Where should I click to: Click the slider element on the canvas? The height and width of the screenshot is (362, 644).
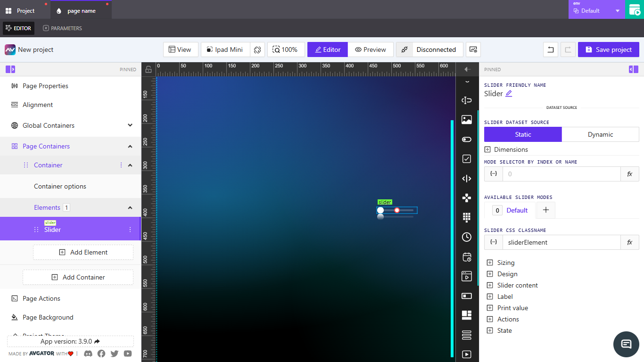[397, 210]
